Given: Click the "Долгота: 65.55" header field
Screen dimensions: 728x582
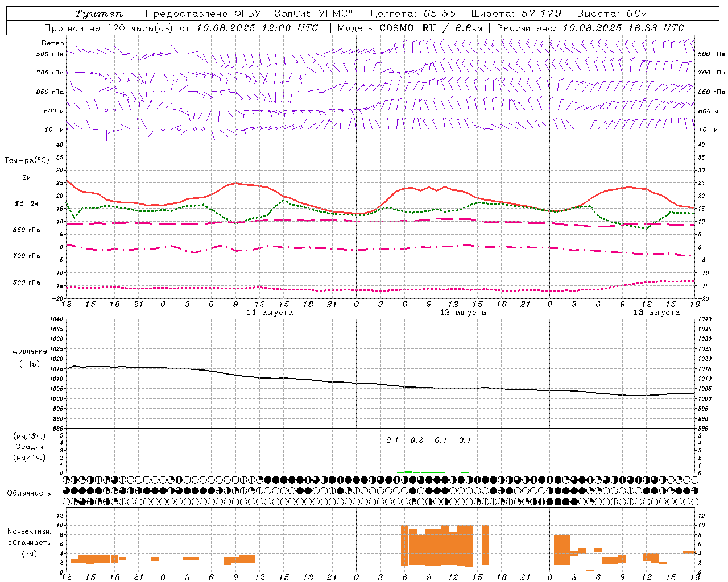Looking at the screenshot, I should 412,14.
